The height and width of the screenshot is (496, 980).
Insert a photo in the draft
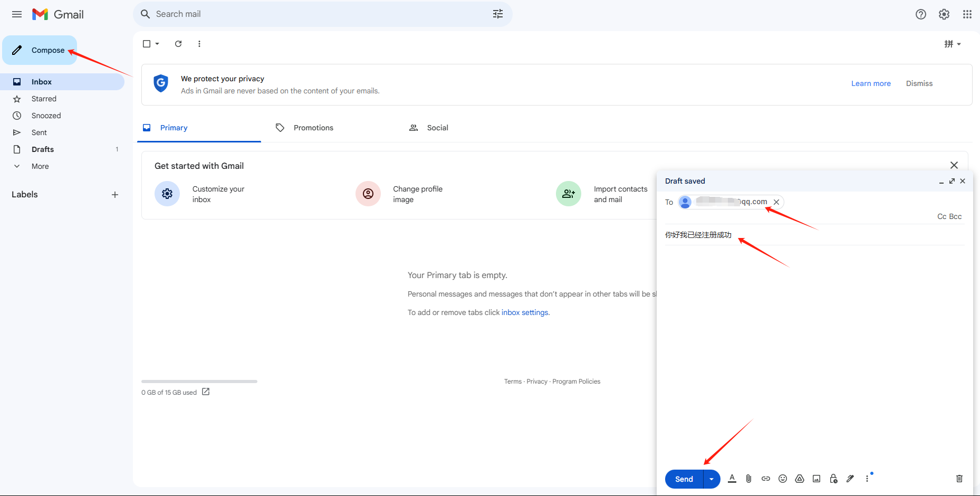[x=816, y=479]
